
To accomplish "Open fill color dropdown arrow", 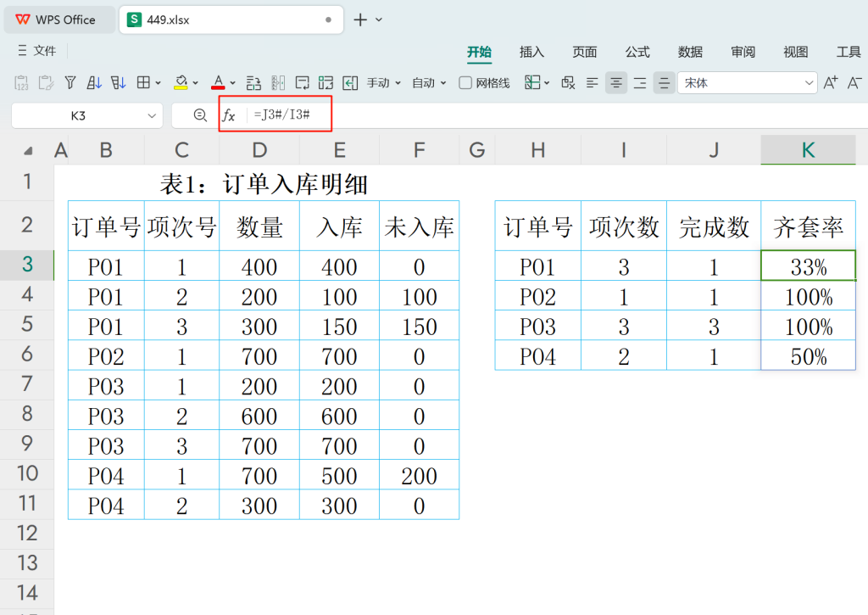I will pyautogui.click(x=196, y=83).
